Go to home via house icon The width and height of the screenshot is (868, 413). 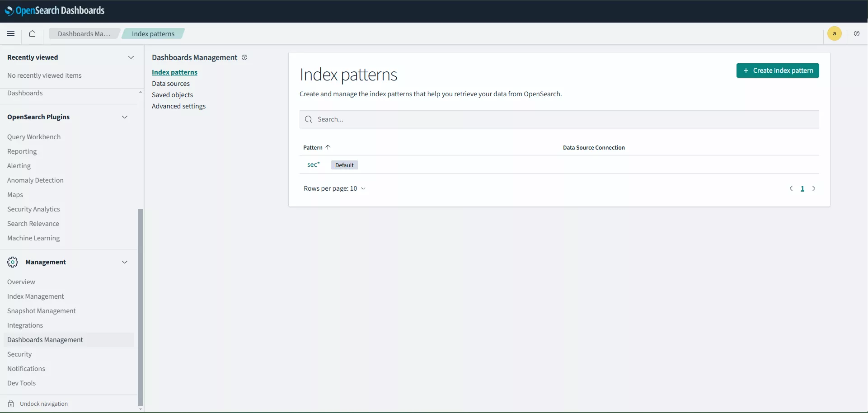coord(32,33)
